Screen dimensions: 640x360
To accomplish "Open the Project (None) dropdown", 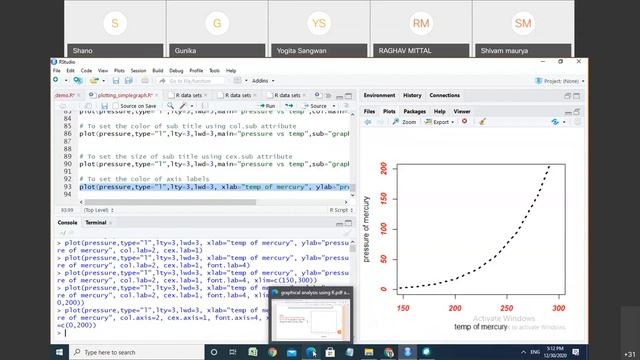I will point(560,81).
